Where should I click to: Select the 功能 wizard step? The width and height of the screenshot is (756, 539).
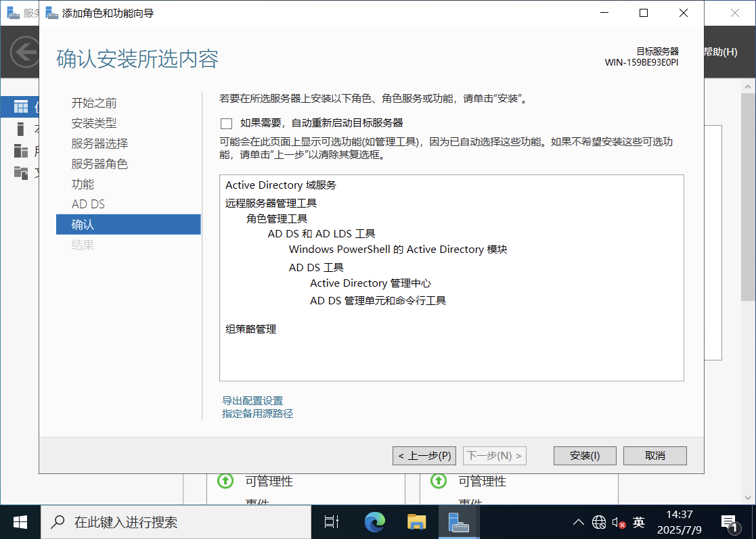click(x=83, y=184)
